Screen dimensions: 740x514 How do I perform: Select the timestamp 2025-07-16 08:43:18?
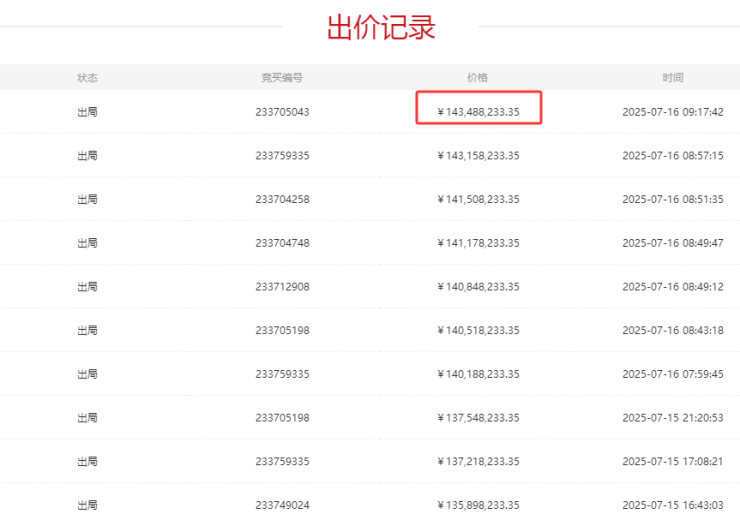[x=672, y=330]
